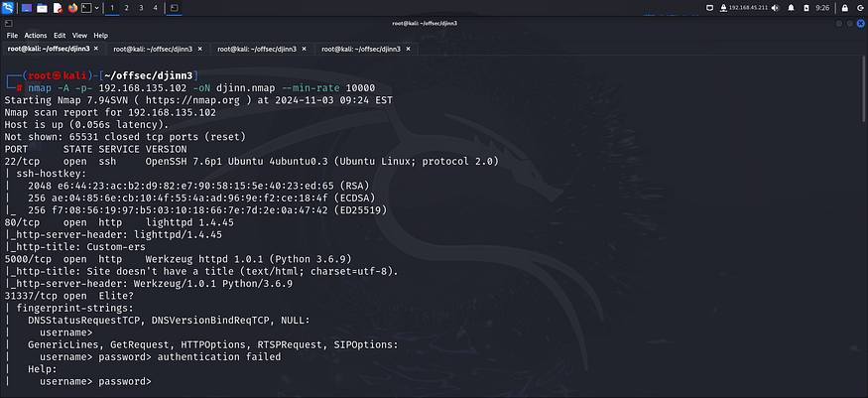Close the third terminal tab
Viewport: 868px width, 398px height.
pyautogui.click(x=304, y=49)
